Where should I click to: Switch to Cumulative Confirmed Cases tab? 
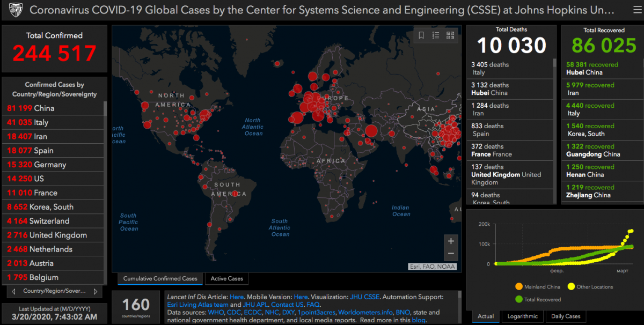[160, 278]
